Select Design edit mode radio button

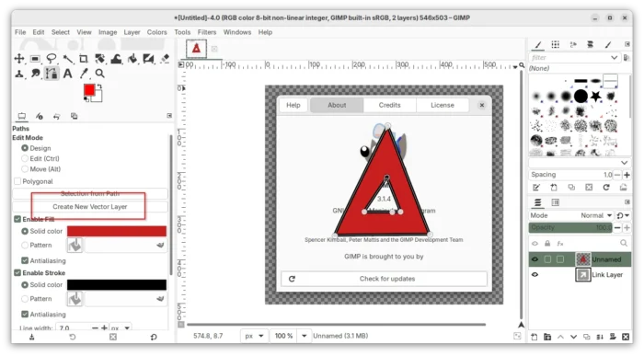point(25,148)
